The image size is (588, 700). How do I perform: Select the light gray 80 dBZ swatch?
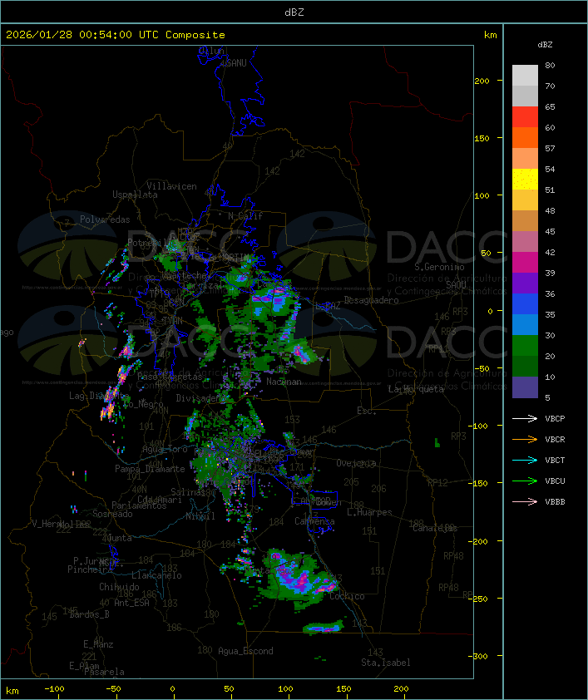coord(525,75)
